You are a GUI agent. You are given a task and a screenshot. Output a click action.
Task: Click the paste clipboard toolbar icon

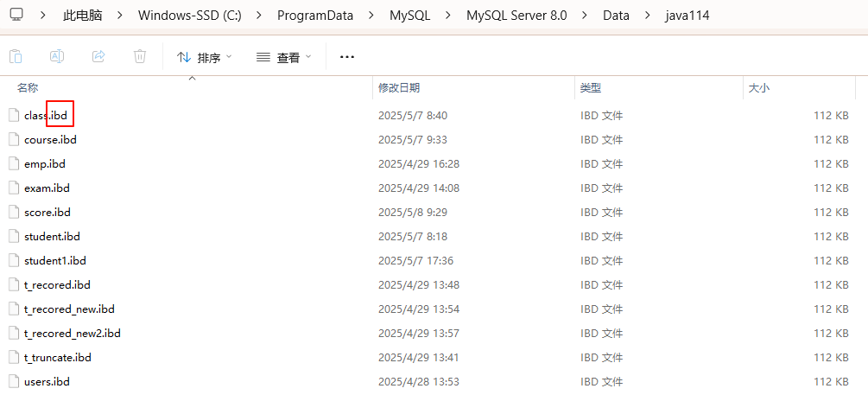pos(16,56)
